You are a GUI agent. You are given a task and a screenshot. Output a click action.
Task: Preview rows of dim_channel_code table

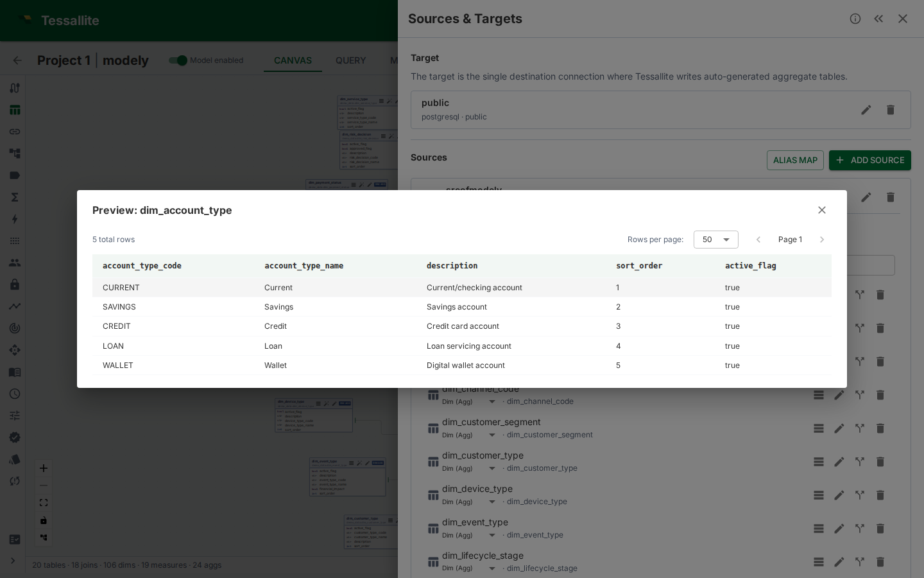819,395
